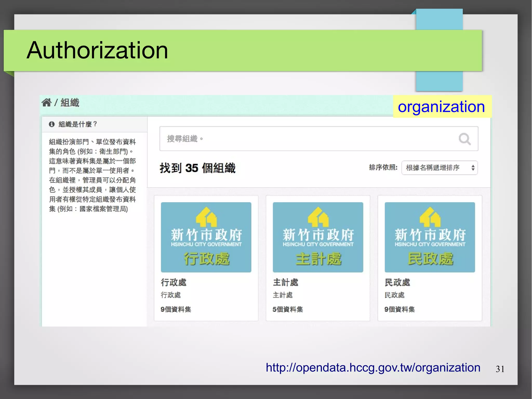Click the opendata.hccg.gov.tw/organization URL
532x399 pixels.
(x=373, y=368)
